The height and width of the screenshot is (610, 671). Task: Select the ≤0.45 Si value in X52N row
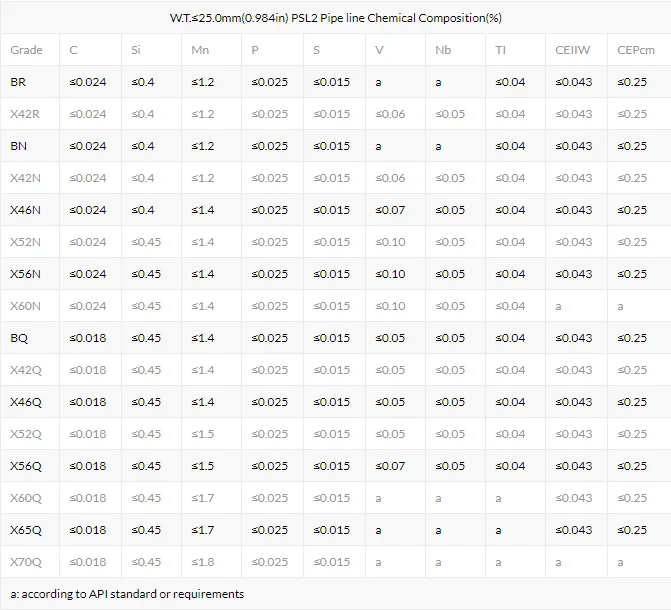point(146,242)
